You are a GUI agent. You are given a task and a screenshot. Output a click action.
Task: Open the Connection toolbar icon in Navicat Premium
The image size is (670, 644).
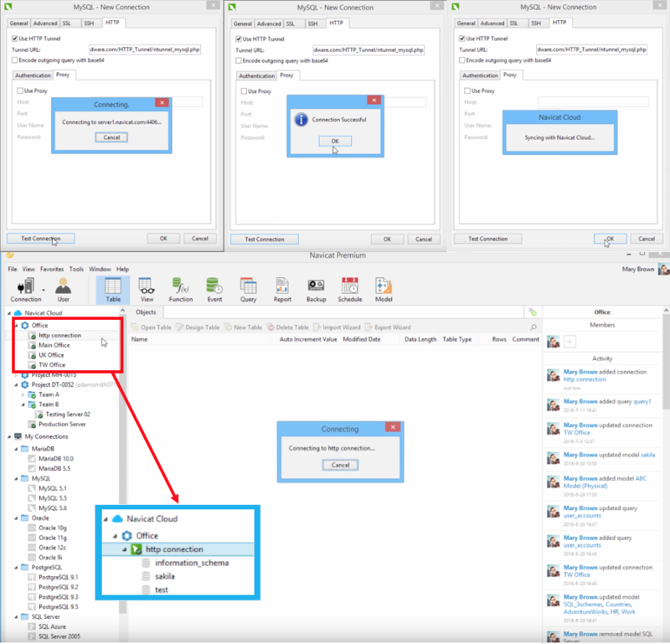[26, 290]
